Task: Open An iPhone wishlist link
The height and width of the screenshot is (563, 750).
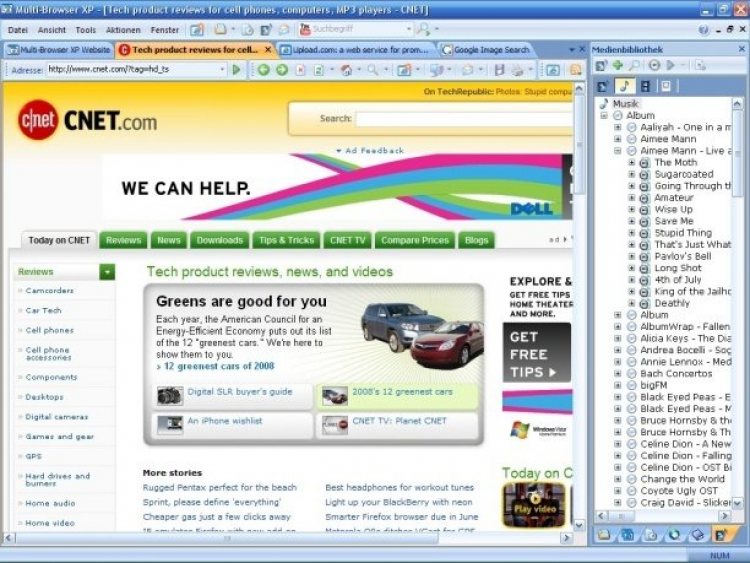Action: click(225, 421)
